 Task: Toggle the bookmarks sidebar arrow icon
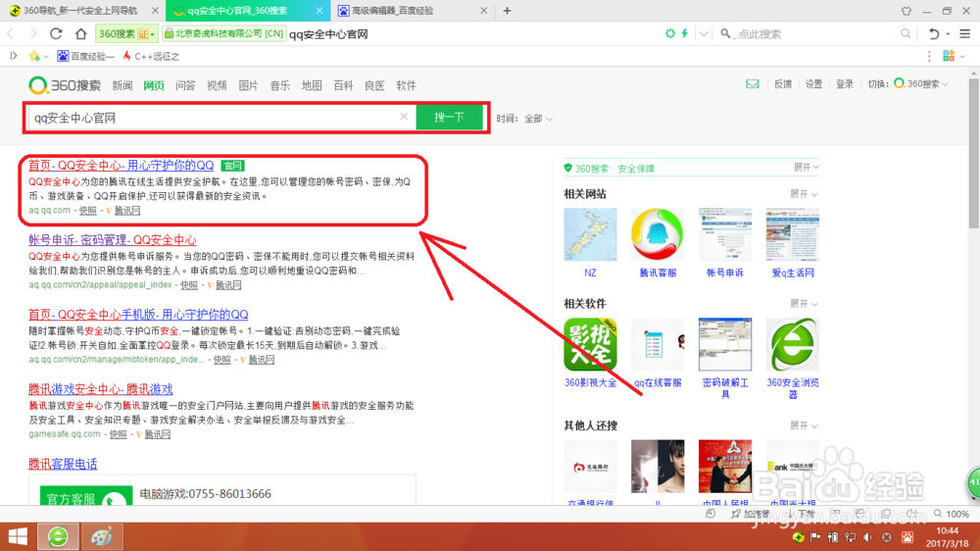pyautogui.click(x=13, y=56)
